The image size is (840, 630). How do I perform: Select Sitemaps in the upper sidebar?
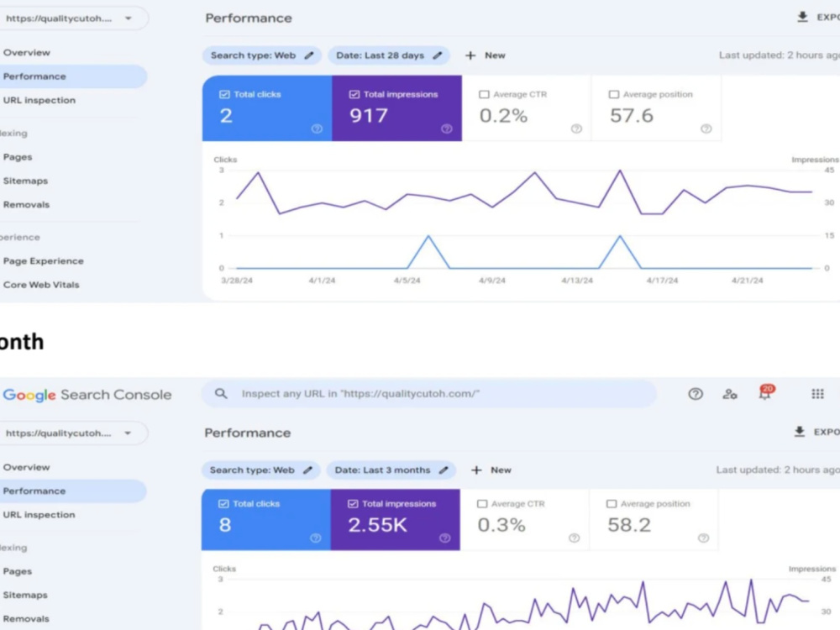[x=25, y=181]
